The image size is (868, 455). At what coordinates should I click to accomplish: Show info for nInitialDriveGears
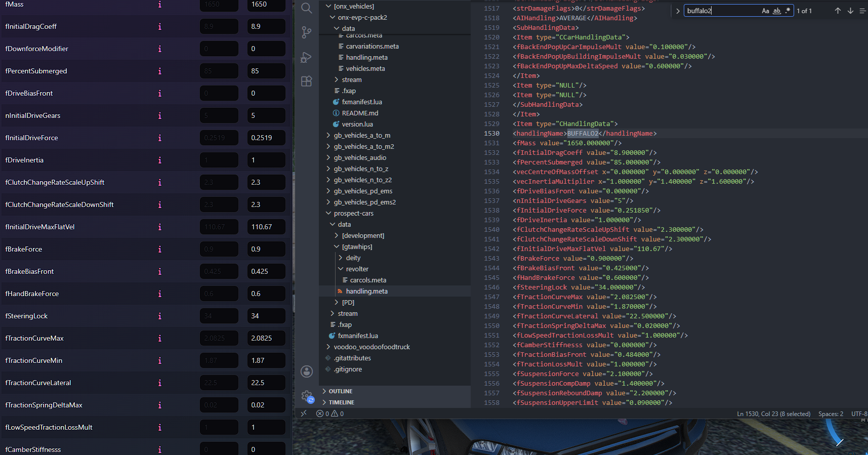click(x=160, y=115)
